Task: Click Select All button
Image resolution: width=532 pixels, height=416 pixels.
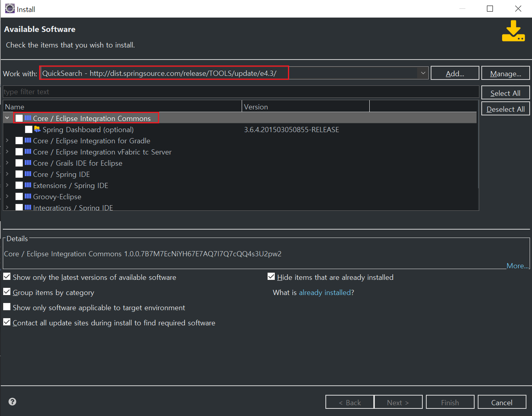Action: (x=506, y=93)
